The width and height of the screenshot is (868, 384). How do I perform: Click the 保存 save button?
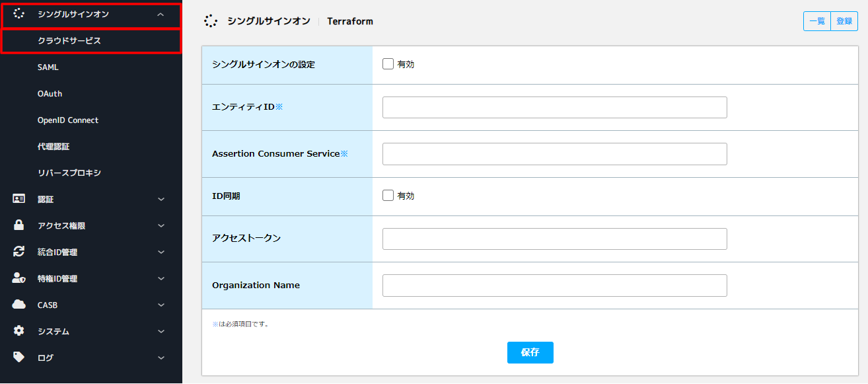pyautogui.click(x=530, y=353)
